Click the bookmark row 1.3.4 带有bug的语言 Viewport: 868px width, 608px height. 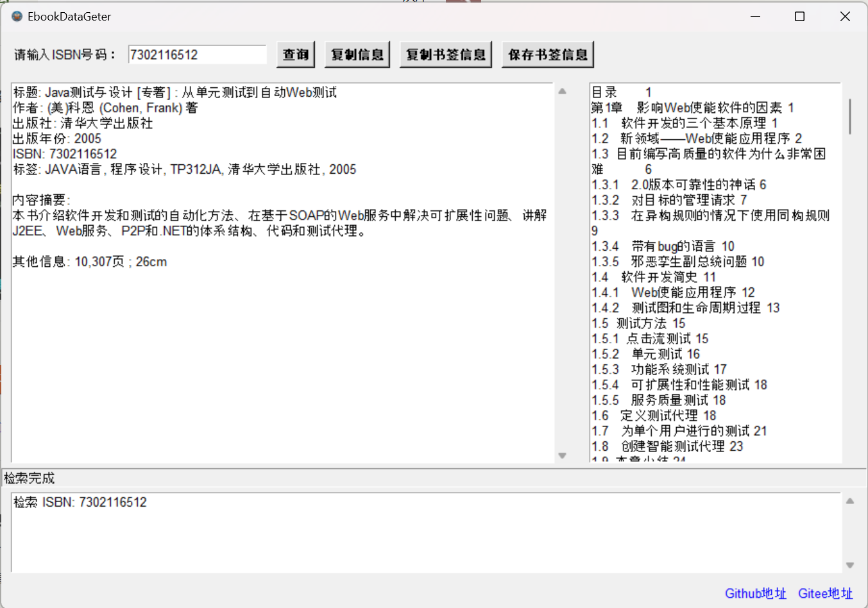point(663,246)
